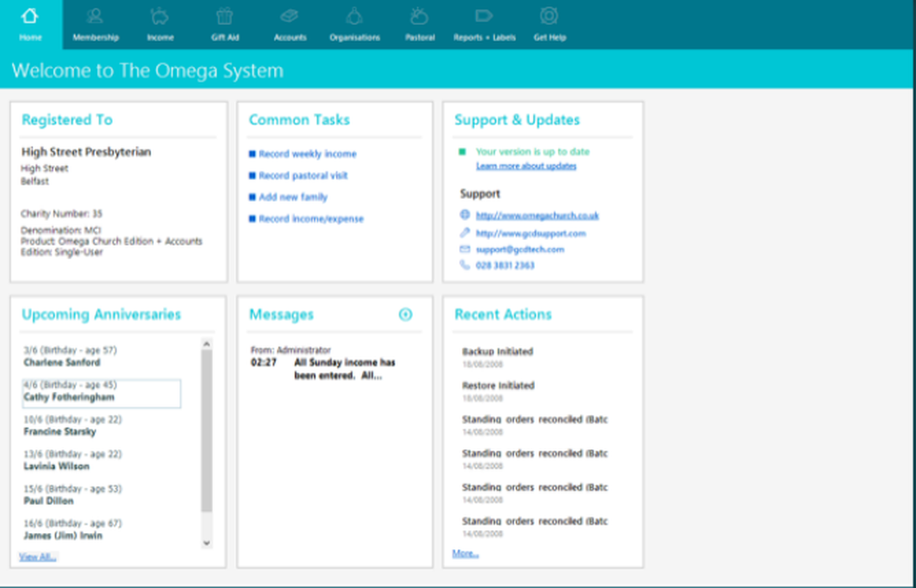The image size is (916, 588).
Task: Click Your version is up to date text
Action: click(533, 152)
